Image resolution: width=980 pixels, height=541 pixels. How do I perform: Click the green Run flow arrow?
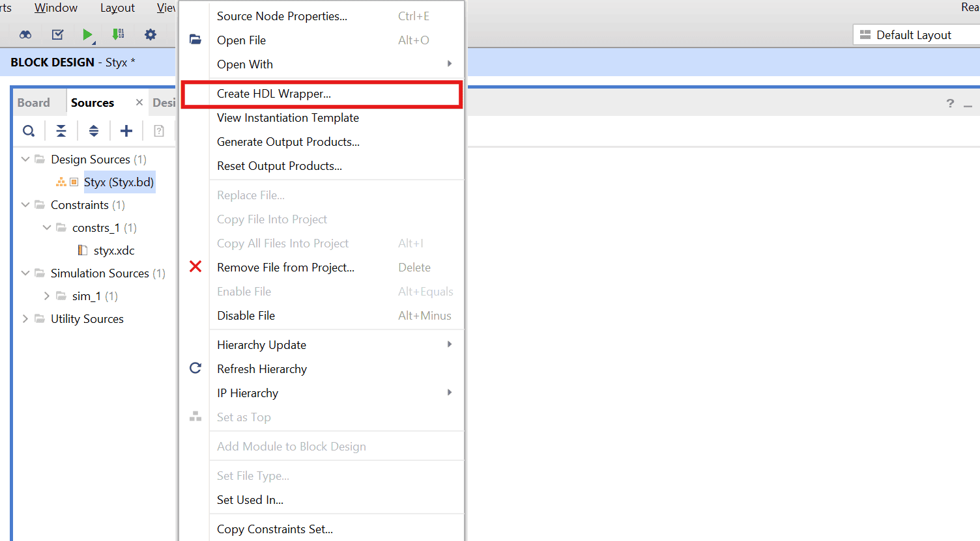click(x=87, y=35)
